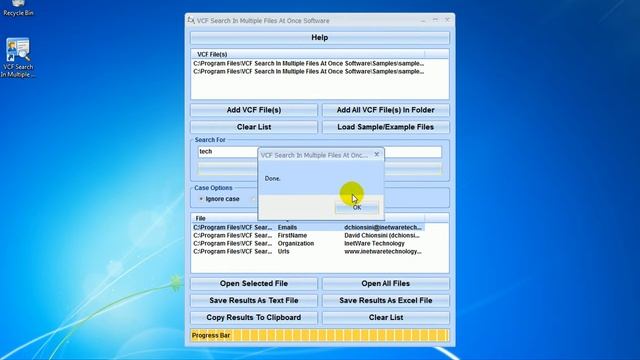The width and height of the screenshot is (640, 360).
Task: Click the InetWare Technology value
Action: click(x=374, y=243)
